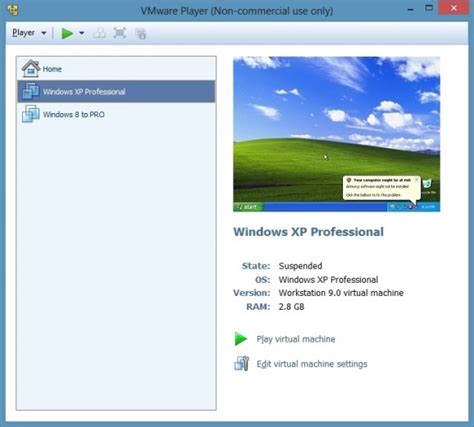The image size is (474, 427).
Task: Click the green arrow beside Play virtual machine
Action: pyautogui.click(x=241, y=339)
